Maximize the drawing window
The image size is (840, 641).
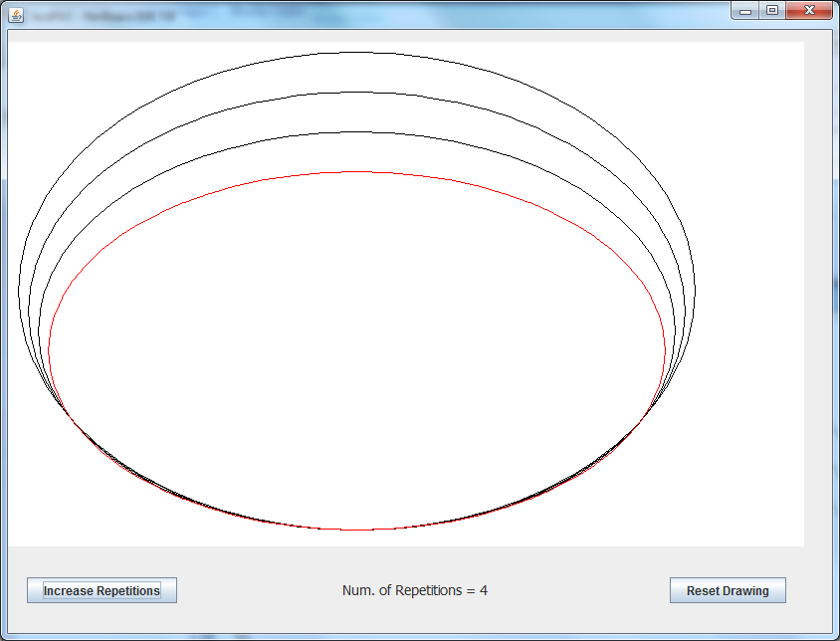[771, 10]
